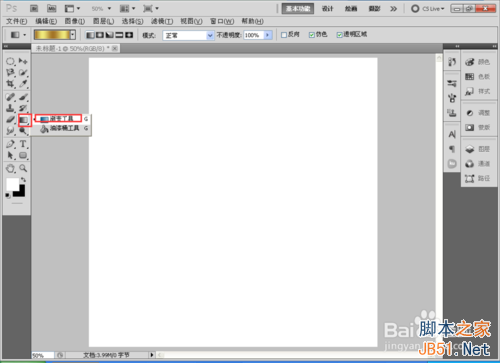Screen dimensions: 500x363
Task: Open the Paragraph panel icon
Action: (x=452, y=149)
